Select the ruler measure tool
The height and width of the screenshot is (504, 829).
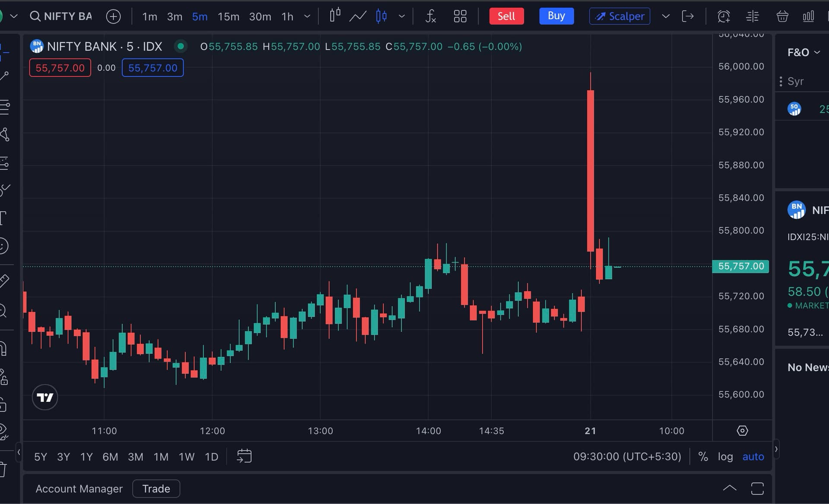(4, 281)
